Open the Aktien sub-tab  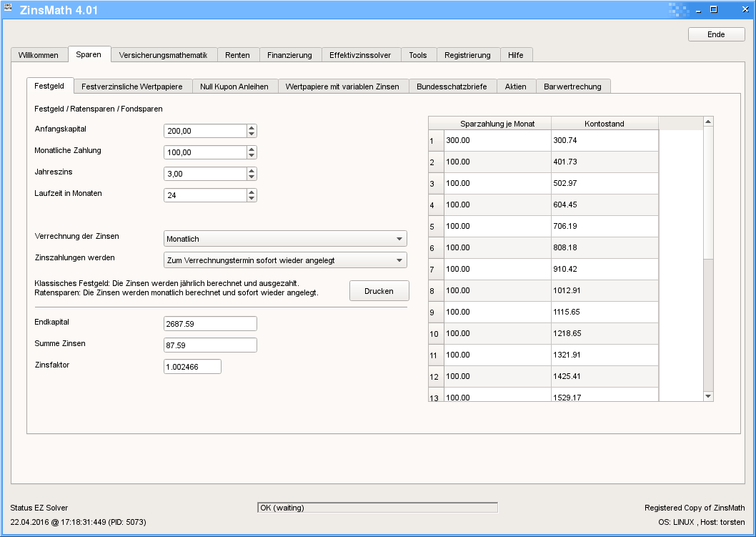[x=515, y=87]
